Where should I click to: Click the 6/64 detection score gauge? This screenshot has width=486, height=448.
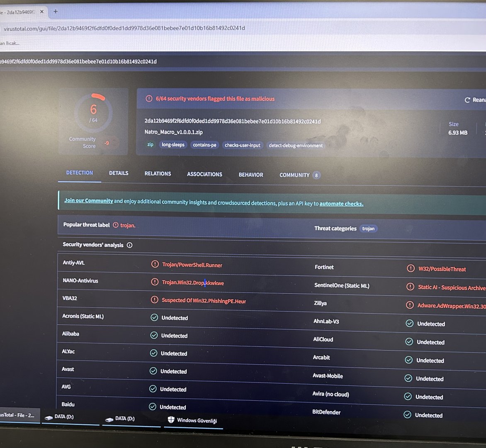coord(93,113)
